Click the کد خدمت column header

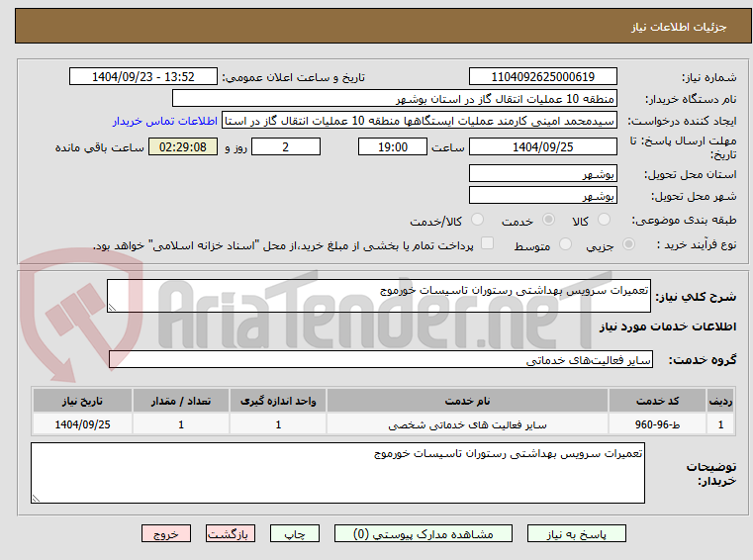point(657,401)
